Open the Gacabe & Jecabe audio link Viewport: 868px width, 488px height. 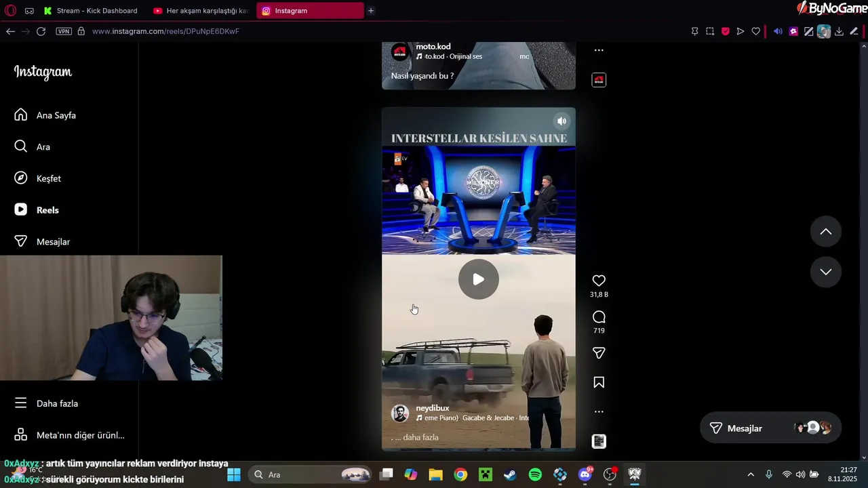click(x=472, y=418)
